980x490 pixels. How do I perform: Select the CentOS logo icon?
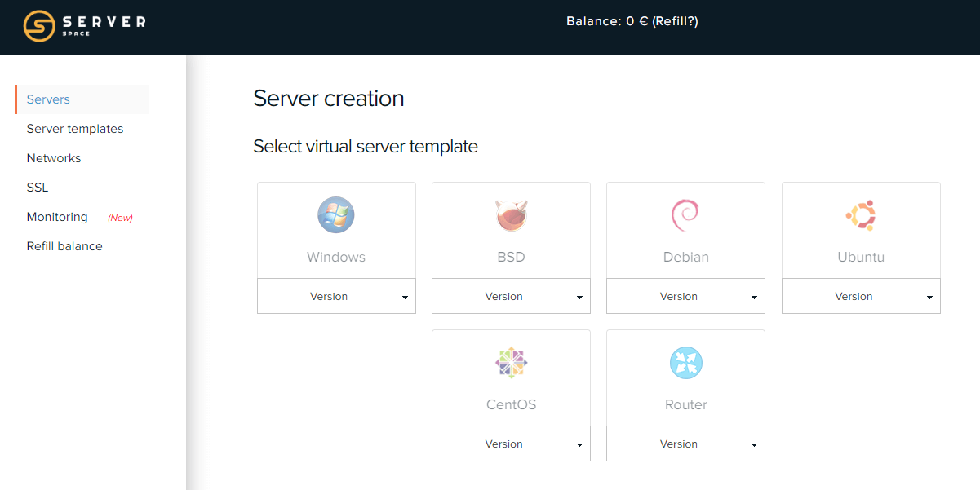511,363
